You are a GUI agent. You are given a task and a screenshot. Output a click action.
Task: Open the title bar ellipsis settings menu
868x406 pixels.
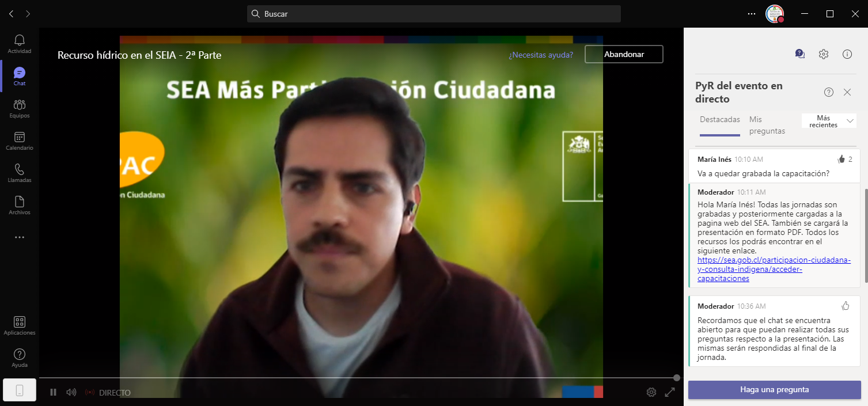click(751, 14)
